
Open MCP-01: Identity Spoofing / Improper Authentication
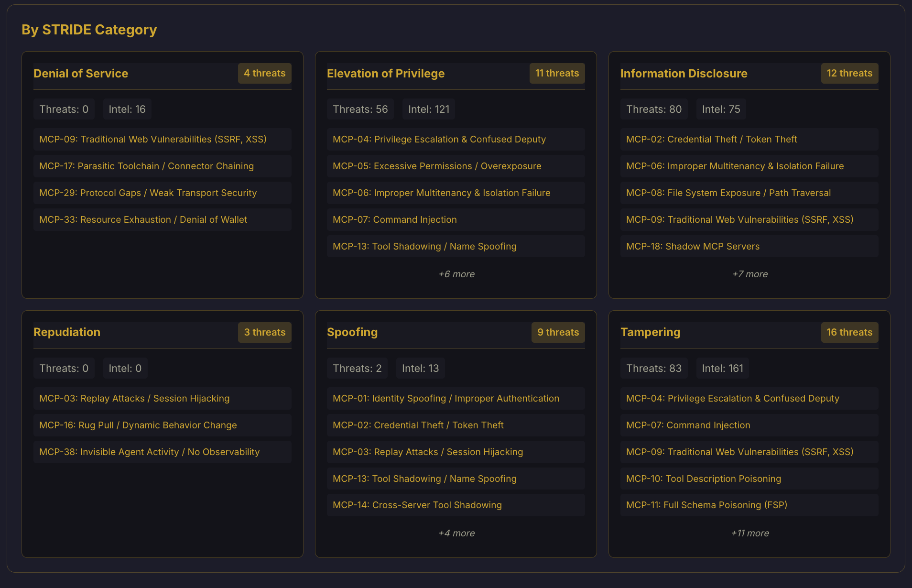click(456, 398)
